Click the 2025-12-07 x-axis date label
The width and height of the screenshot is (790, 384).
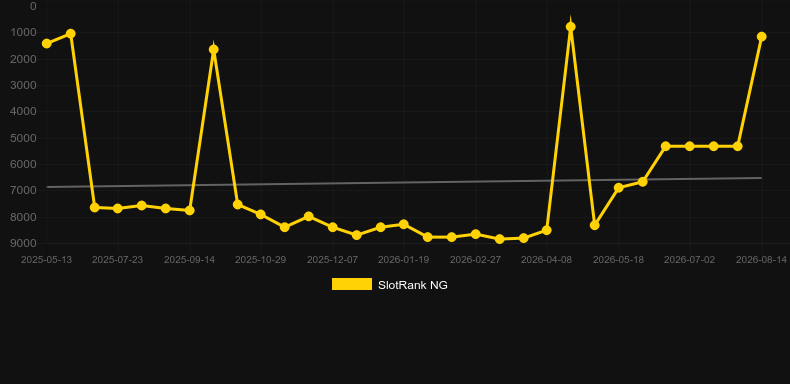click(x=333, y=260)
